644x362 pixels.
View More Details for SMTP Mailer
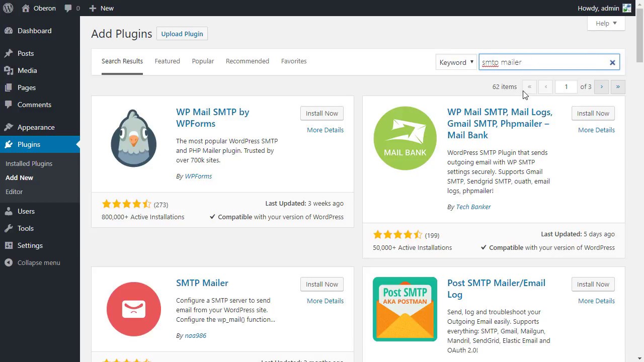click(325, 301)
